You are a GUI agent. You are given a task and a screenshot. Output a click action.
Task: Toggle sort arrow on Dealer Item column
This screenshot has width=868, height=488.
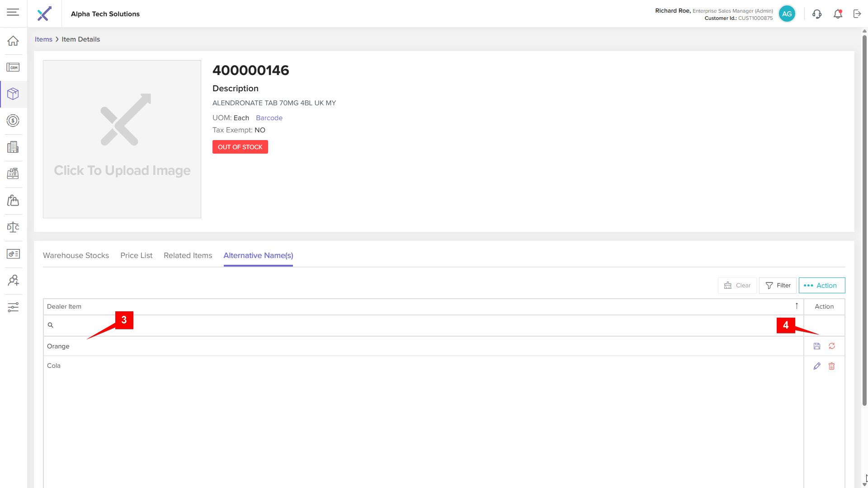click(797, 306)
